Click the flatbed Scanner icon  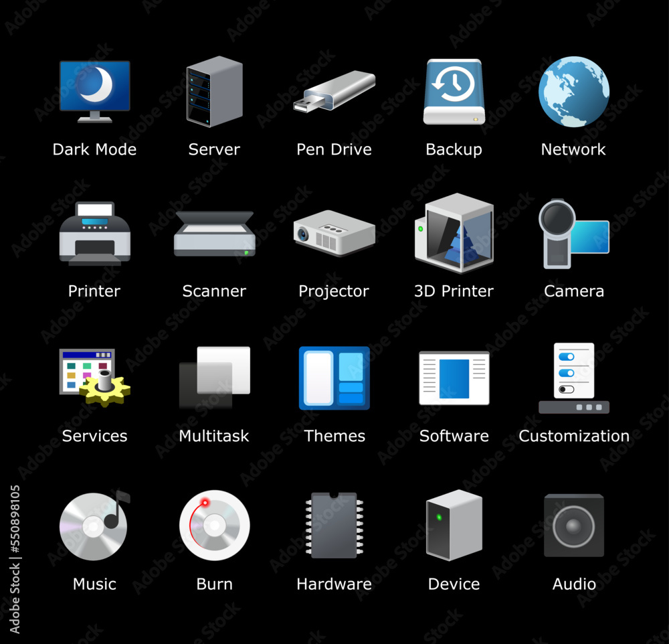tap(215, 234)
